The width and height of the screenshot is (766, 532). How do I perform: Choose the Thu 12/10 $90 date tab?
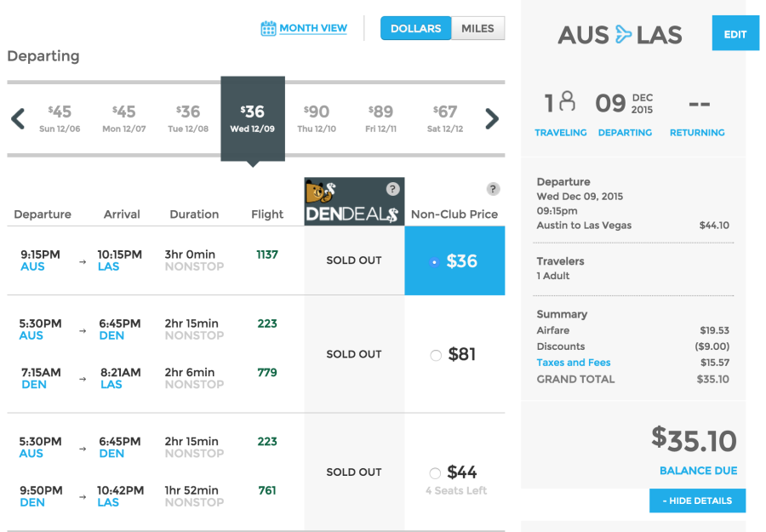point(317,119)
